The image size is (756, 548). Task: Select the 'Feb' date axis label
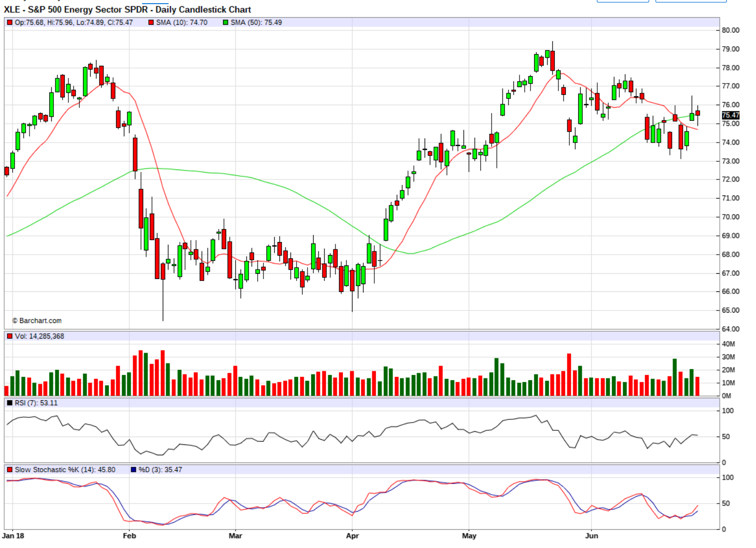[130, 536]
